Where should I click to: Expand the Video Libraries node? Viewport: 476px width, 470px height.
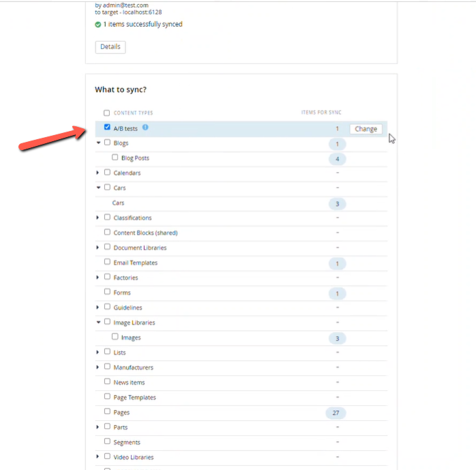pyautogui.click(x=98, y=456)
